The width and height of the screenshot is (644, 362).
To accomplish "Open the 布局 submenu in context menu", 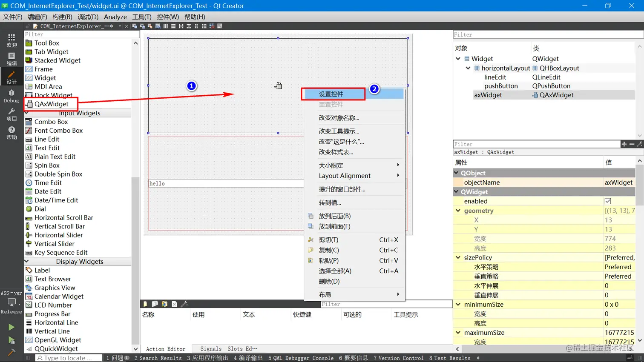I will 354,295.
